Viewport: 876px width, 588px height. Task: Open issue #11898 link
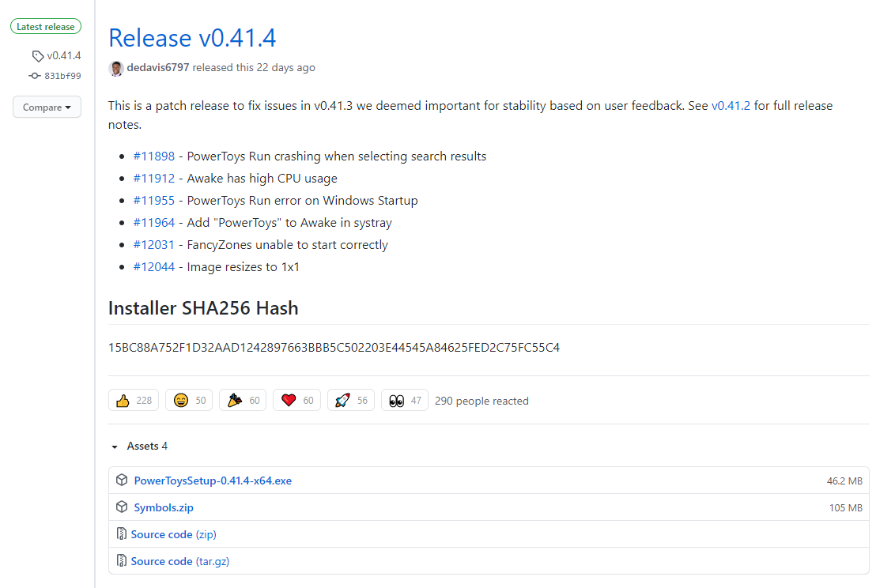[x=153, y=156]
